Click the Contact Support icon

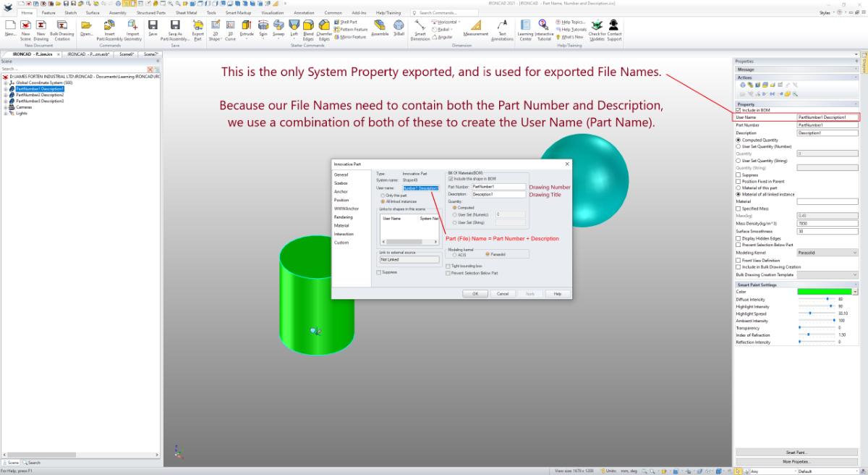click(614, 25)
